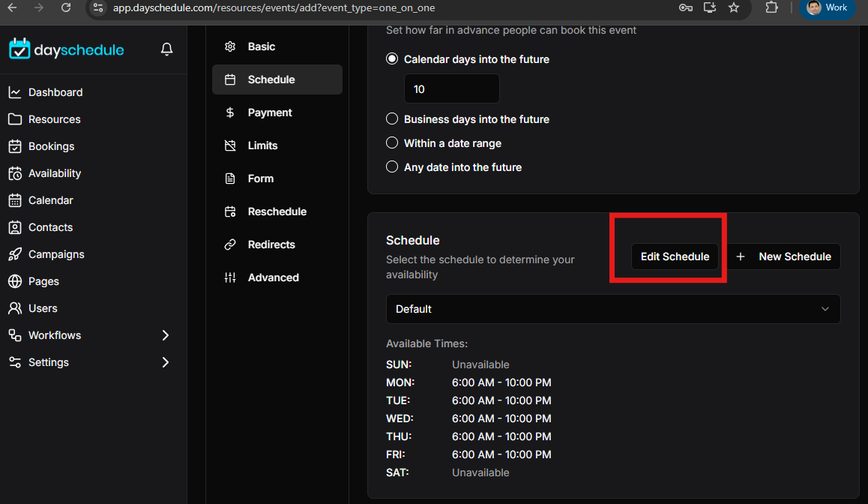
Task: Click the Availability clock-calendar icon
Action: (15, 173)
